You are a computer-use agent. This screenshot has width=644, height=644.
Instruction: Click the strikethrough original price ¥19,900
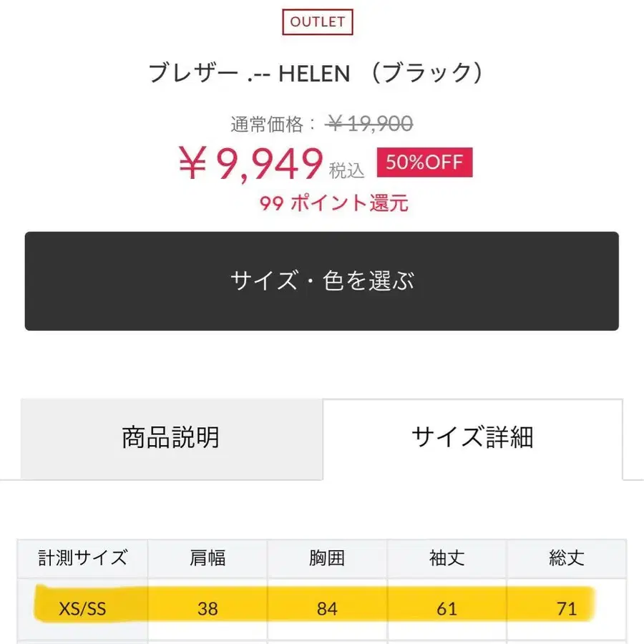368,123
